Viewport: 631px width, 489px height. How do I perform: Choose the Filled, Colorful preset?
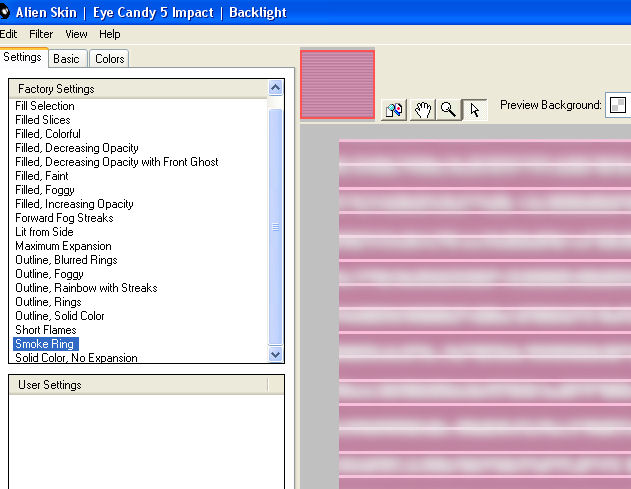click(x=48, y=134)
